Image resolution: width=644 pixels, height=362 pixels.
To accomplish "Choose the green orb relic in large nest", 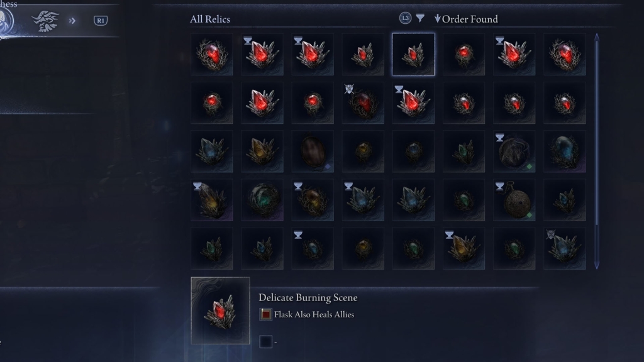I will coord(262,200).
